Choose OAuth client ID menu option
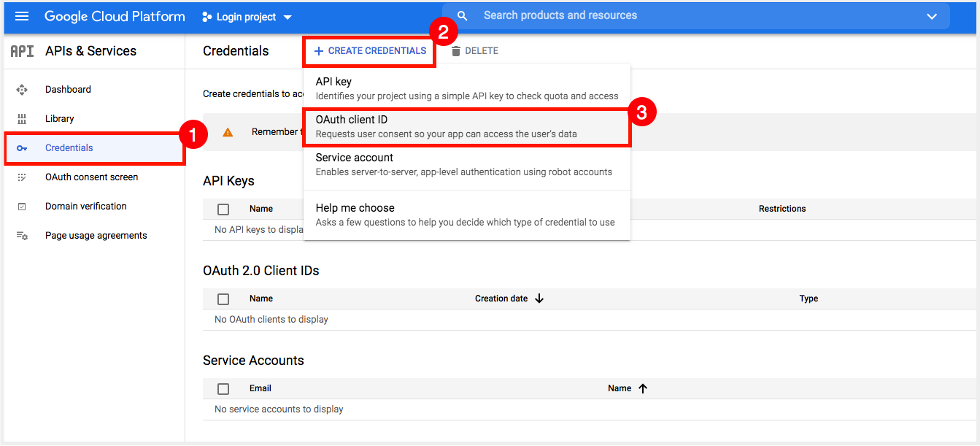The image size is (980, 446). pos(467,126)
